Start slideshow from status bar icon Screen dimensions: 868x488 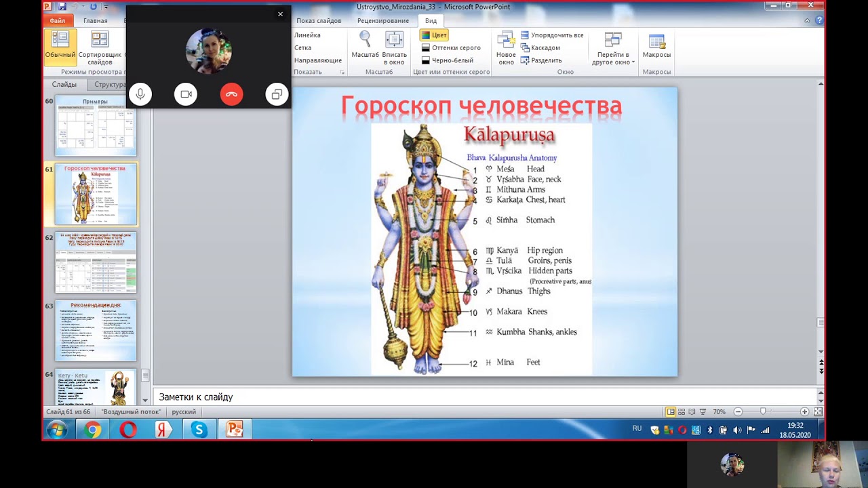point(703,411)
